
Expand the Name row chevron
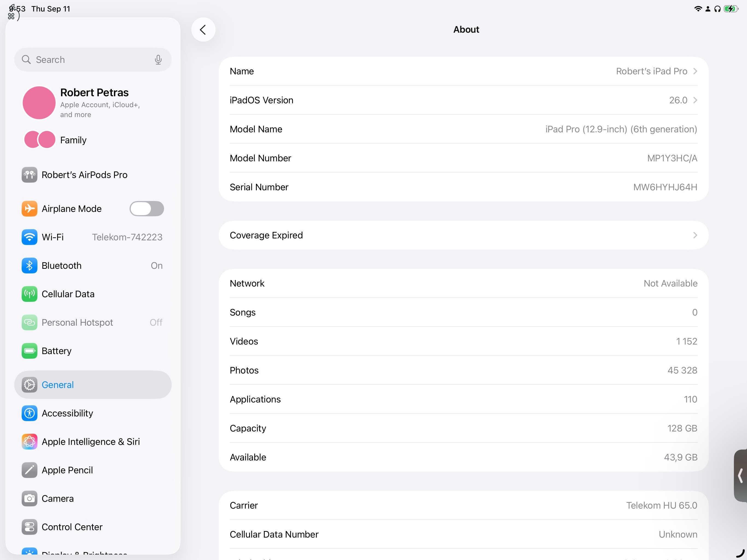[x=695, y=71]
